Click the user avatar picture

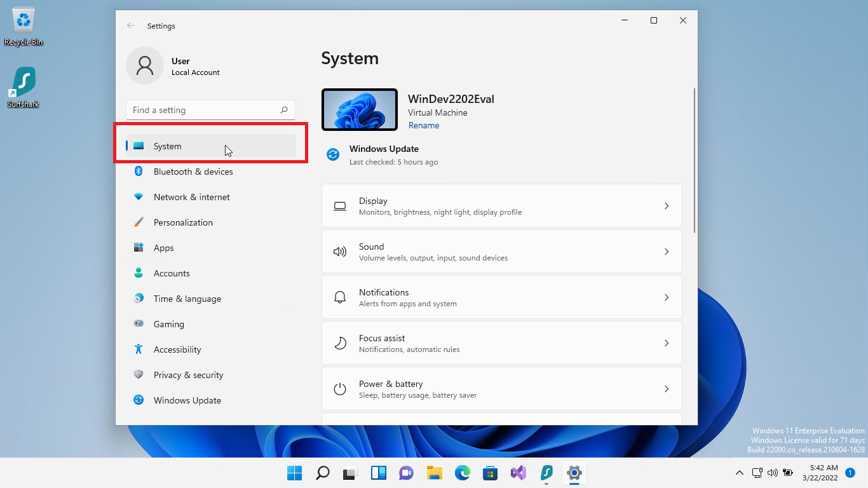pos(145,65)
